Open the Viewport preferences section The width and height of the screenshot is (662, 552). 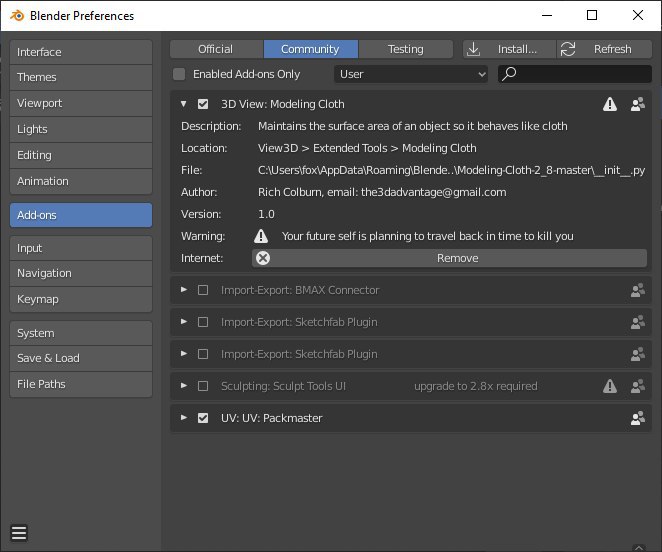click(x=81, y=103)
